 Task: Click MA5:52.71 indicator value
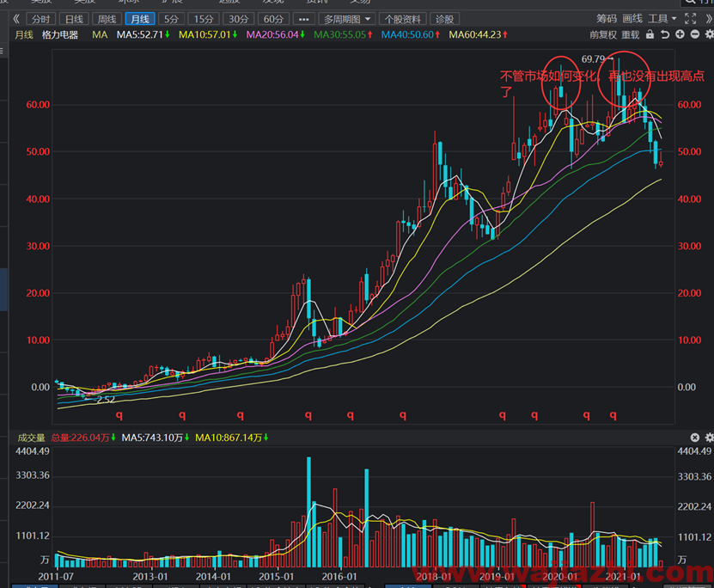143,35
